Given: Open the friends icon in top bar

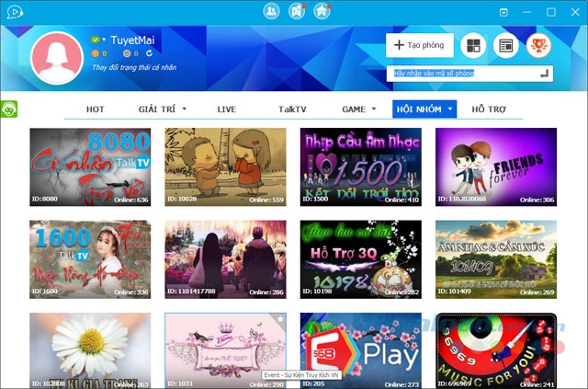Looking at the screenshot, I should point(271,11).
